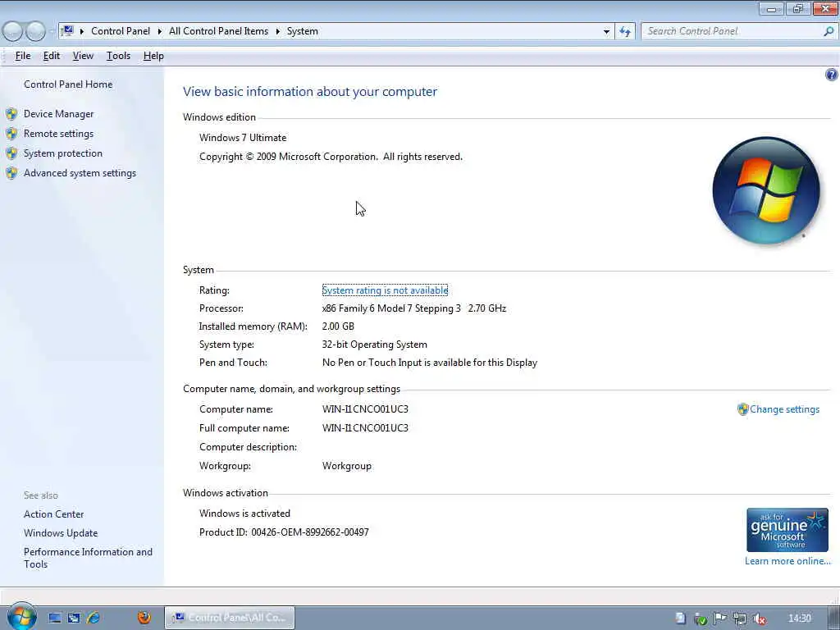The height and width of the screenshot is (630, 840).
Task: Click the Windows 7 Ultimate edition text
Action: pyautogui.click(x=243, y=138)
